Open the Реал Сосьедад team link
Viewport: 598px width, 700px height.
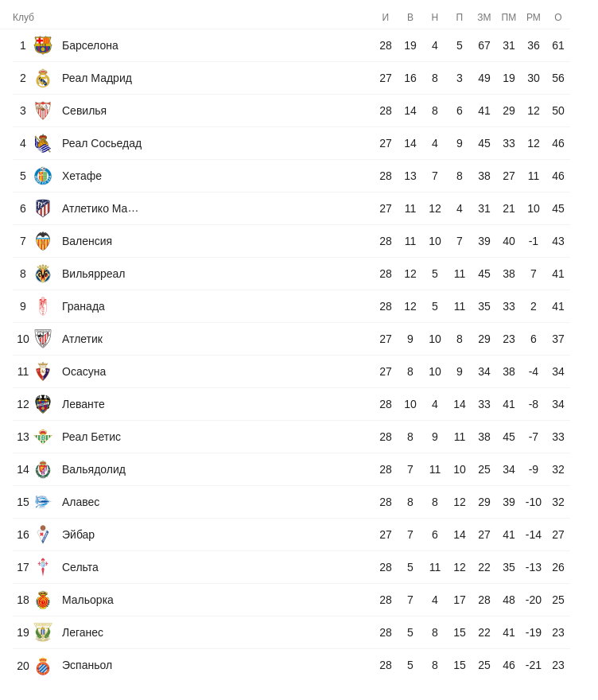pos(102,143)
